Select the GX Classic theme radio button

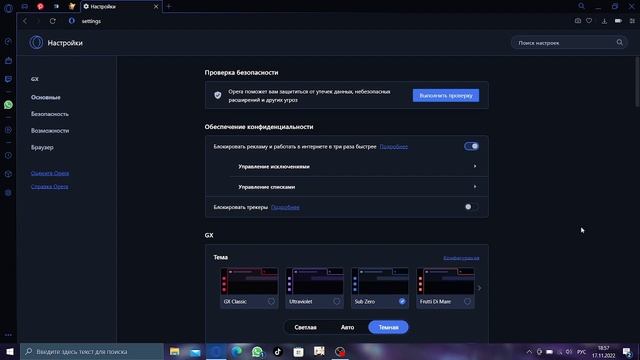pos(271,301)
